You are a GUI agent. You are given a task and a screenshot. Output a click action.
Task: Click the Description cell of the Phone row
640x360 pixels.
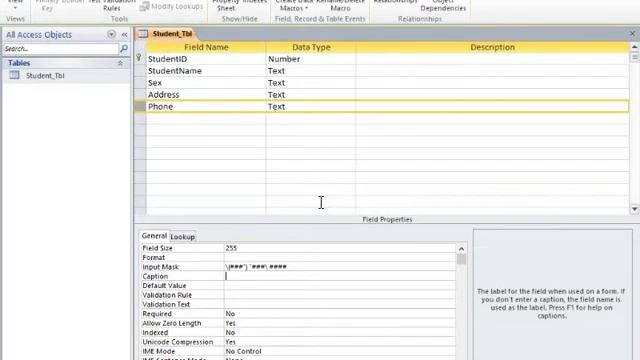(x=492, y=107)
